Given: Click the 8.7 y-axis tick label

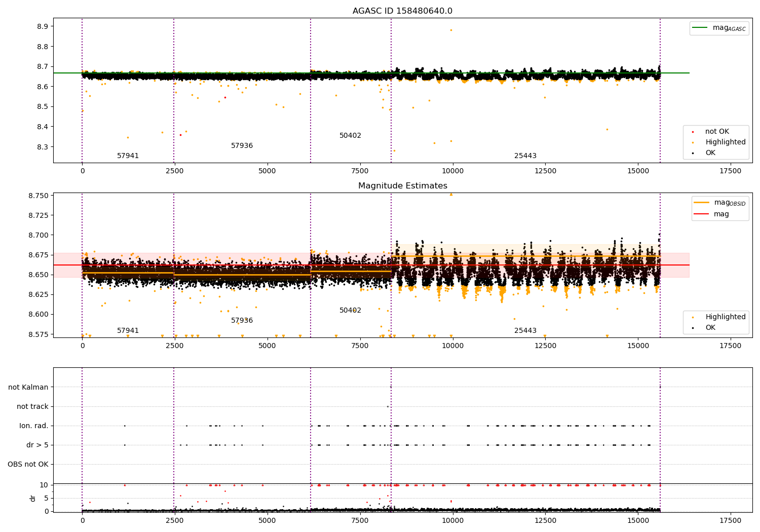Looking at the screenshot, I should point(42,67).
